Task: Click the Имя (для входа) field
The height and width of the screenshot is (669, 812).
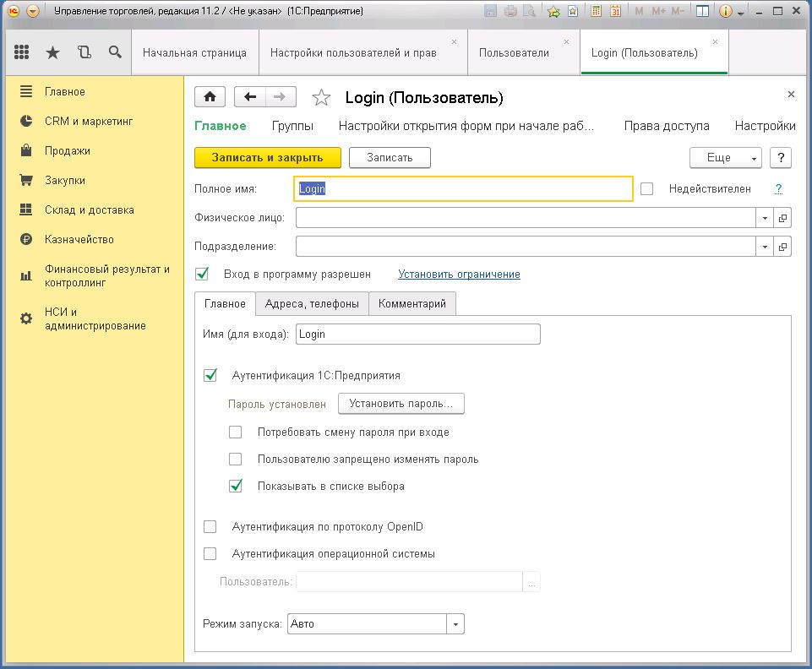Action: coord(418,334)
